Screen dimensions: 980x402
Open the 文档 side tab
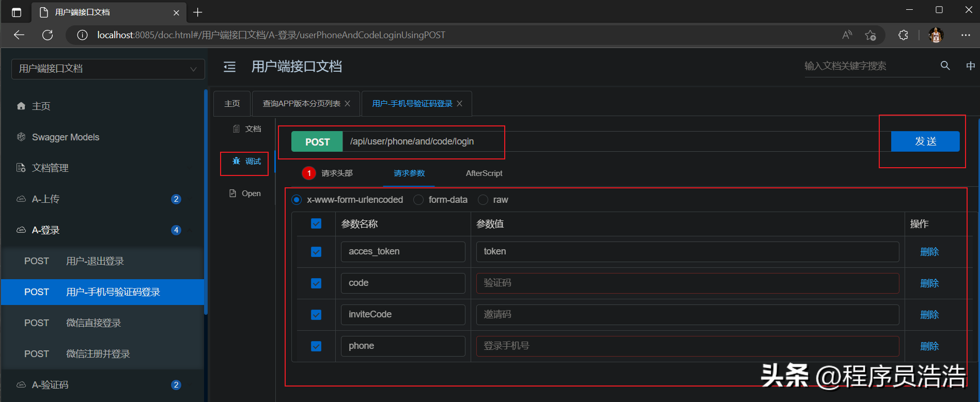point(247,128)
